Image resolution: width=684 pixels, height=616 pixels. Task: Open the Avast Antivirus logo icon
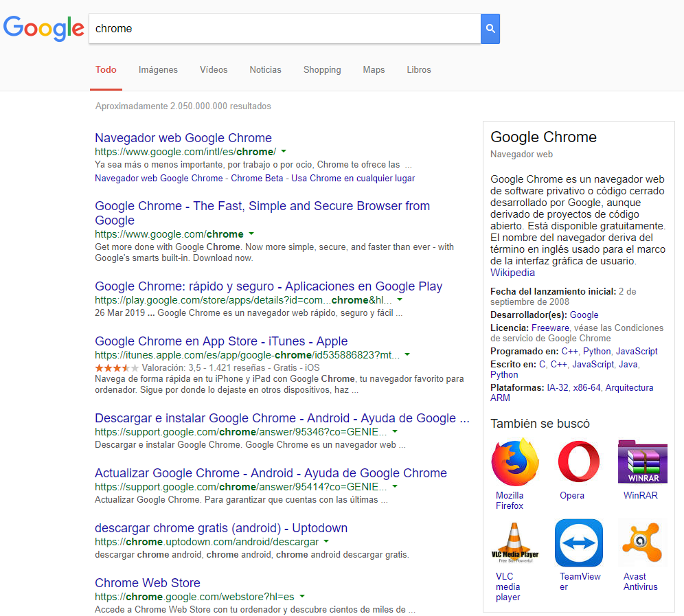tap(642, 543)
